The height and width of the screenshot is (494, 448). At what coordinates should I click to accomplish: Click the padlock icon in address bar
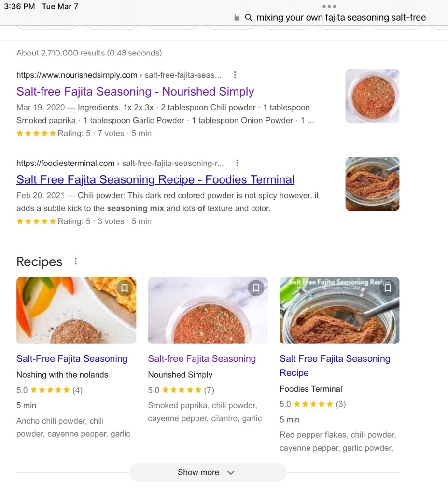tap(237, 17)
